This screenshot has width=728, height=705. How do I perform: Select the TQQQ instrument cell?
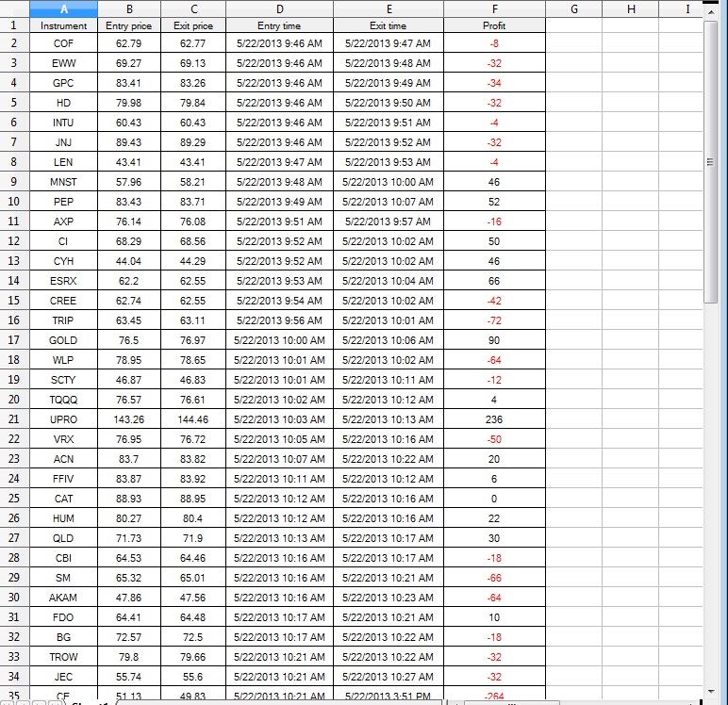coord(63,400)
